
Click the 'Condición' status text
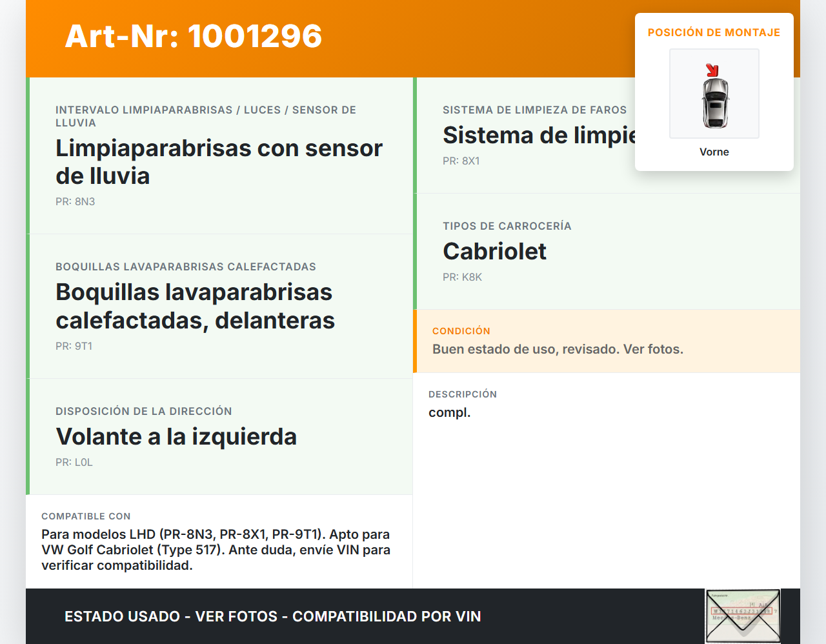point(558,349)
